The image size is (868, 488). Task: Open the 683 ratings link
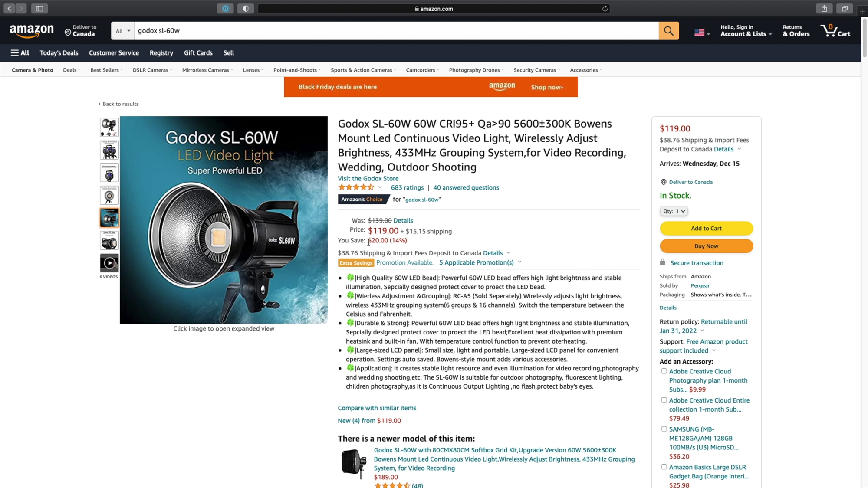coord(407,187)
